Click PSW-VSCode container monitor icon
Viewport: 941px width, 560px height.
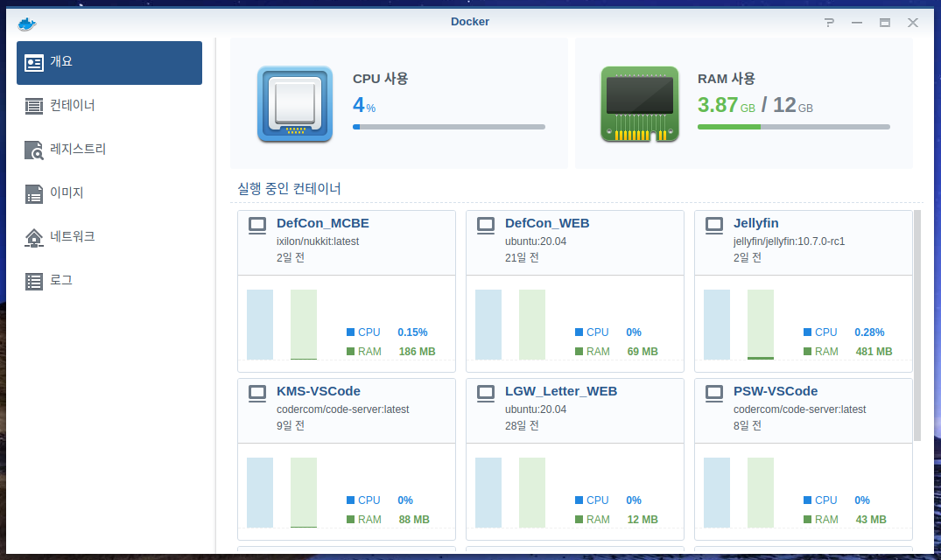(x=714, y=394)
